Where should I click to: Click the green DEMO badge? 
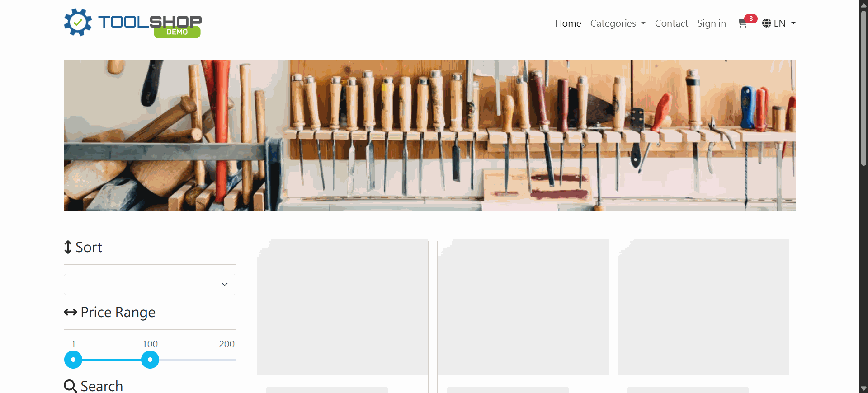[x=177, y=32]
